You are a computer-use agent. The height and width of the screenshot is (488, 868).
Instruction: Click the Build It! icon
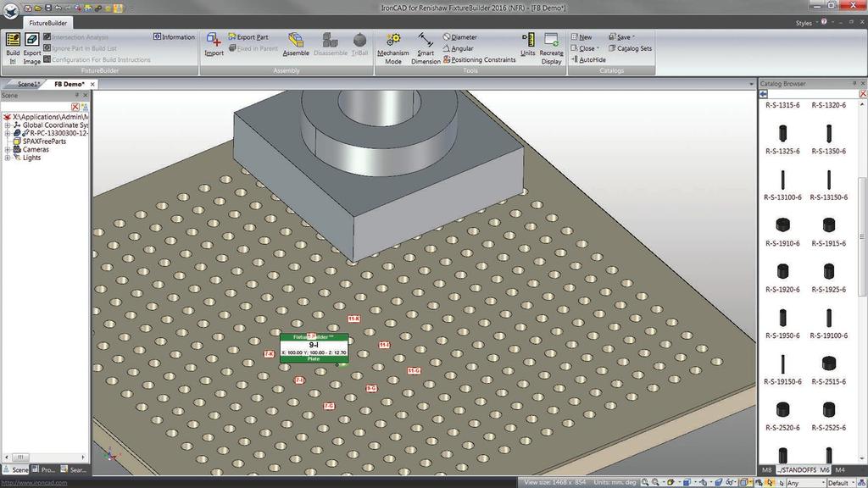tap(13, 47)
